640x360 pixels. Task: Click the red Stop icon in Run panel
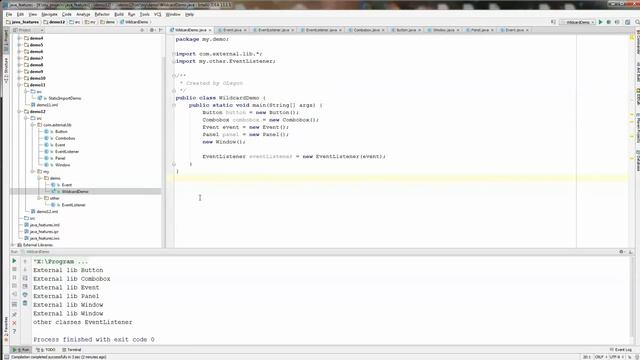(x=14, y=269)
